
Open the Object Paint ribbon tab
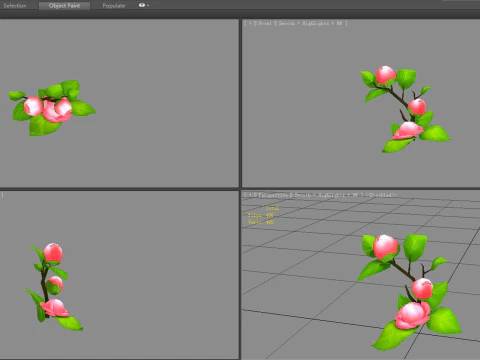click(64, 6)
